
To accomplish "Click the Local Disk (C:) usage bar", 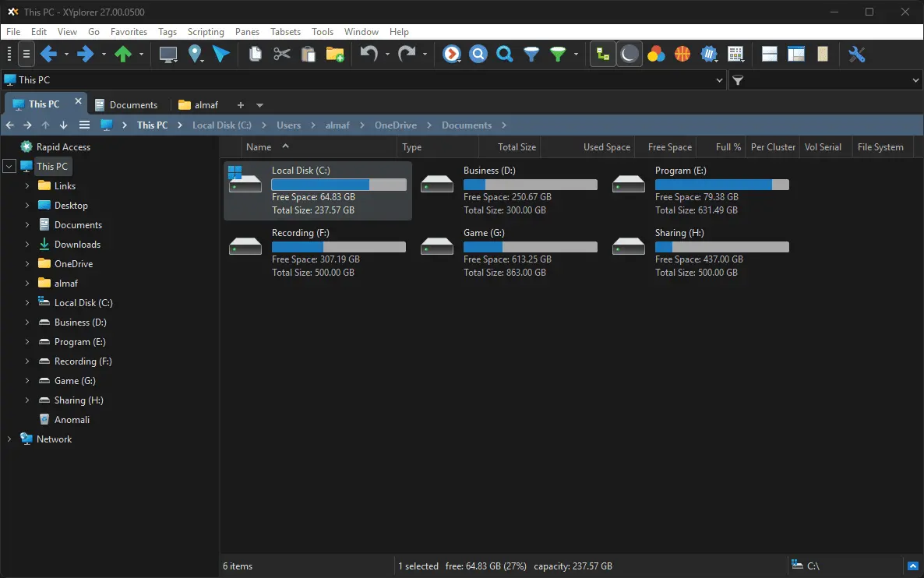I will 339,185.
